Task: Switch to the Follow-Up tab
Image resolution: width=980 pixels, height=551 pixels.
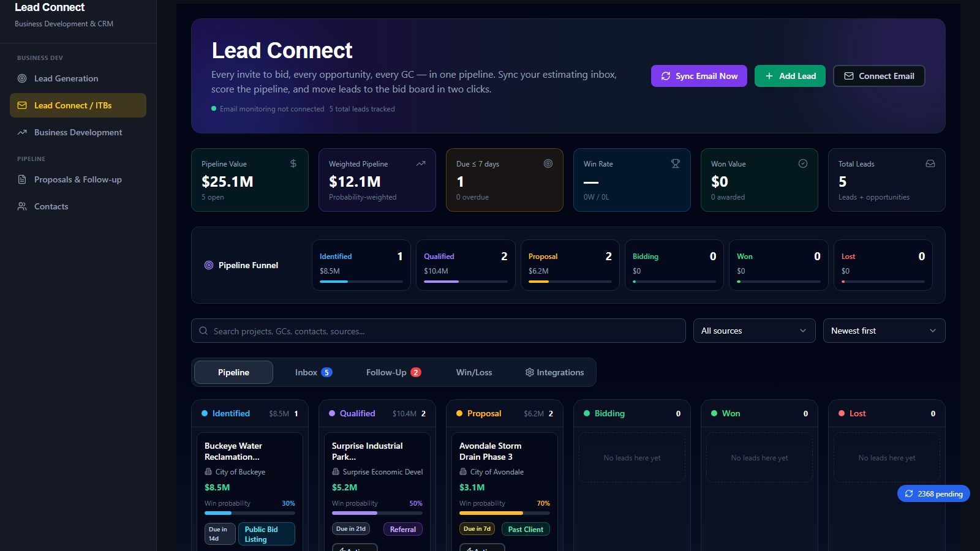Action: 393,372
